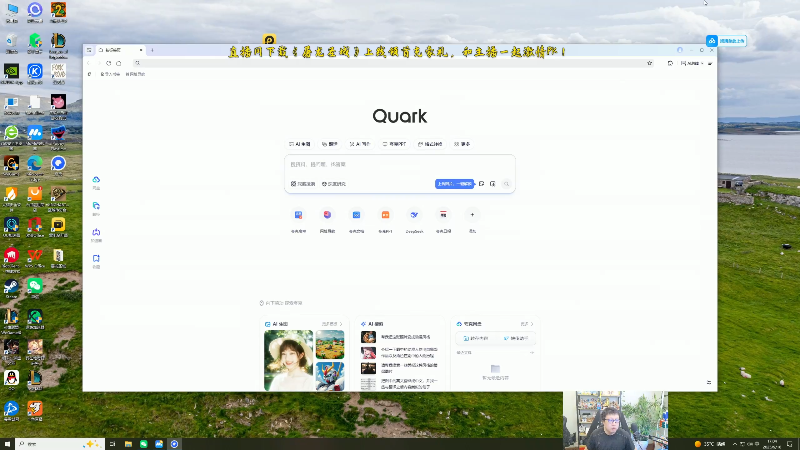Select the last chip above the search box
The image size is (800, 450).
coord(462,144)
